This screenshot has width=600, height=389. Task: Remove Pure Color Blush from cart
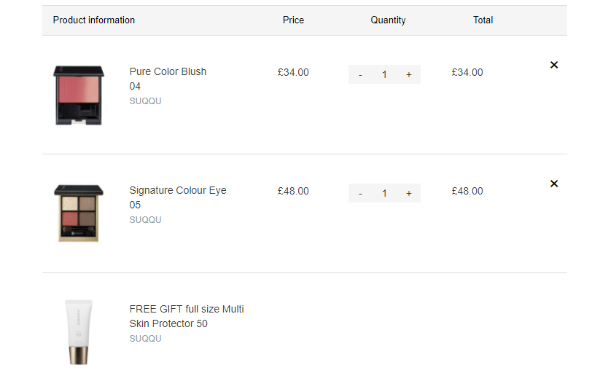[x=554, y=65]
